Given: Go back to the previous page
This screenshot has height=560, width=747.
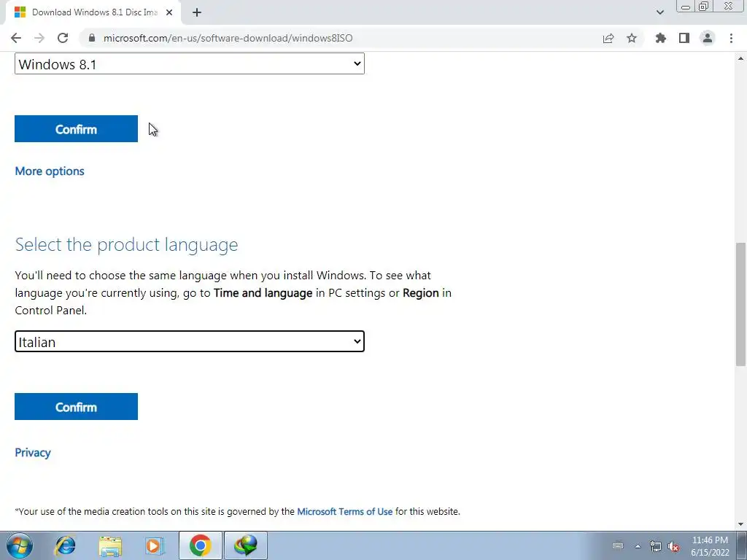Looking at the screenshot, I should (x=16, y=38).
